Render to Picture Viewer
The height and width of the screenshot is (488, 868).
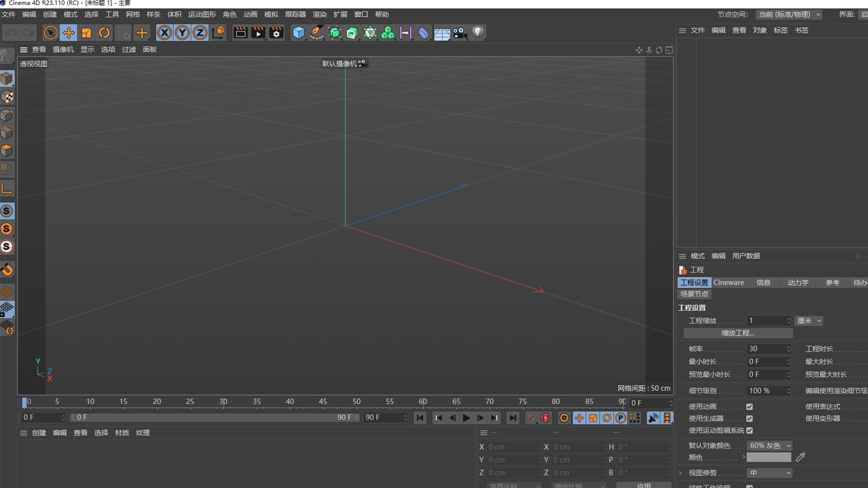point(258,33)
